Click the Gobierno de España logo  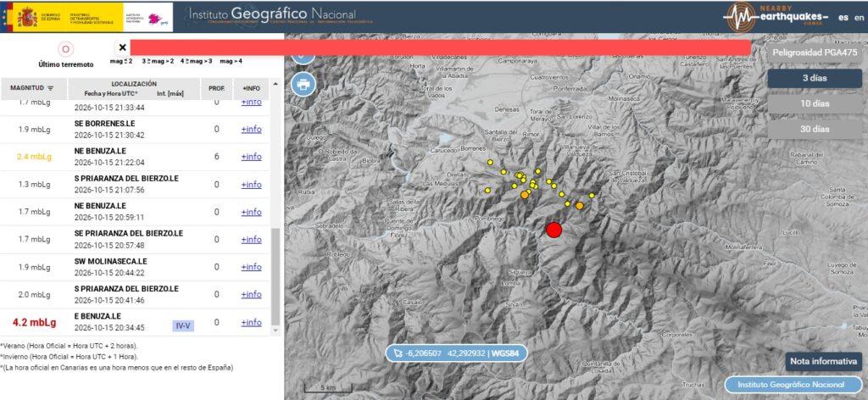(37, 17)
